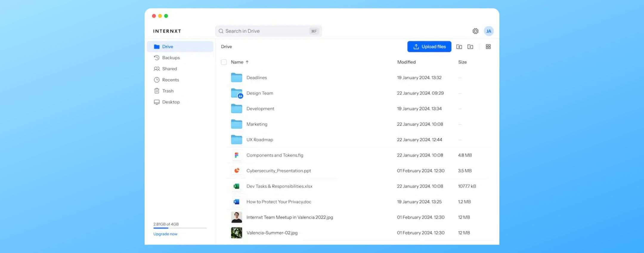Tick the select-all checkbox beside Name
Viewport: 644px width, 253px height.
tap(224, 62)
